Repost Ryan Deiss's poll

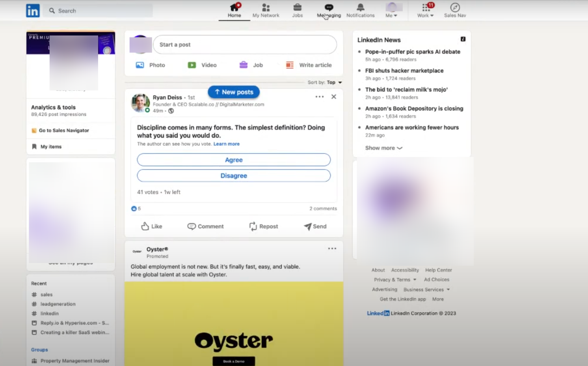[x=263, y=226]
